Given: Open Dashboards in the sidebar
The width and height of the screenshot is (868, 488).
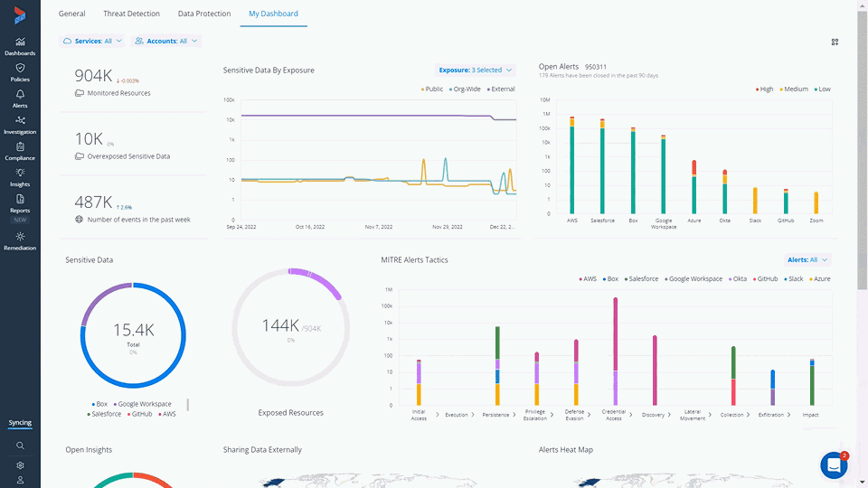Looking at the screenshot, I should (x=20, y=46).
